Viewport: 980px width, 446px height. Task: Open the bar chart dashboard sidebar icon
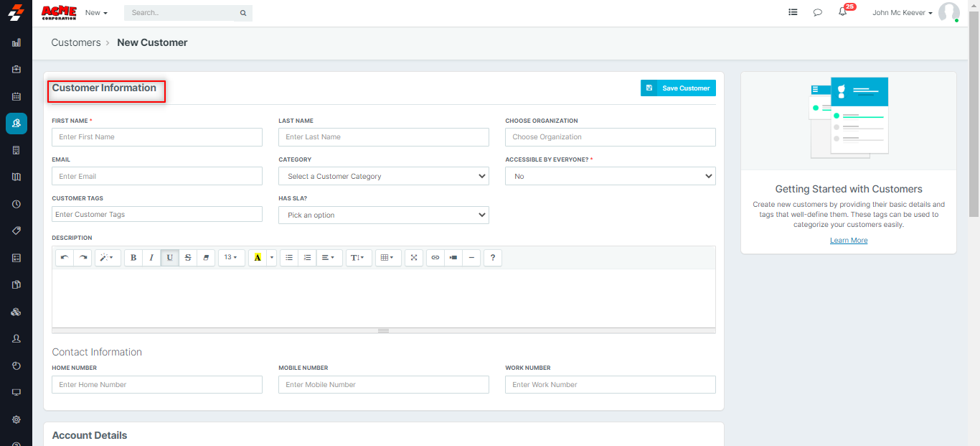pos(17,42)
